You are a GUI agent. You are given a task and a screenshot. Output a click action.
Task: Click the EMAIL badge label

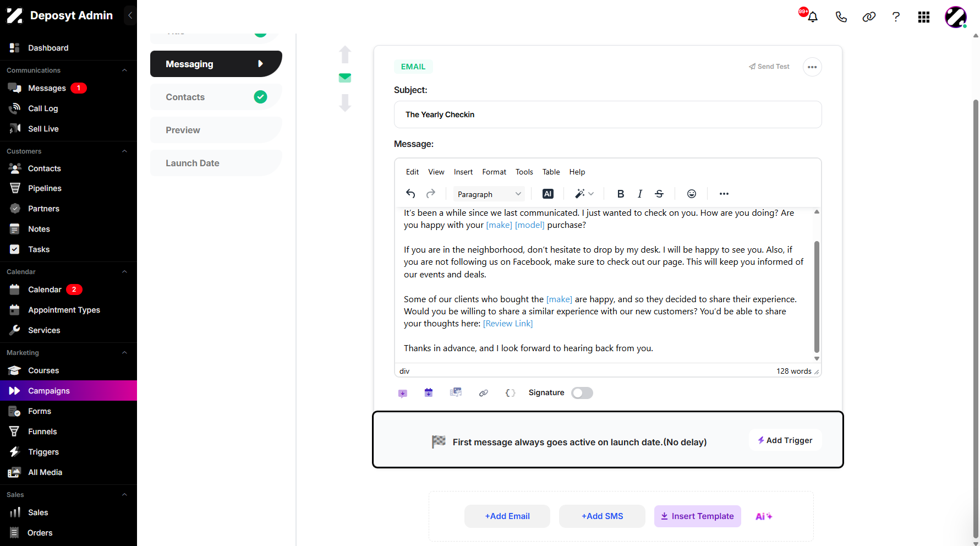[x=413, y=67]
